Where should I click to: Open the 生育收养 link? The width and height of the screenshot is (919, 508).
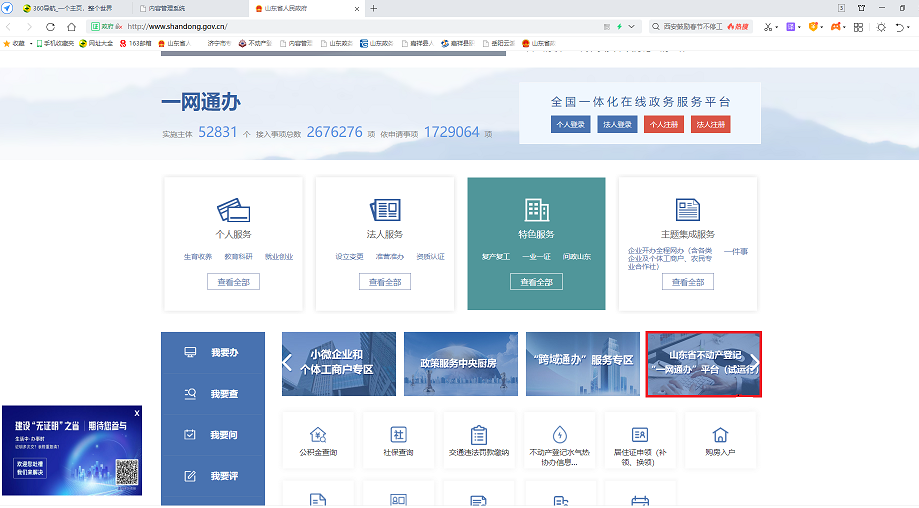(198, 257)
